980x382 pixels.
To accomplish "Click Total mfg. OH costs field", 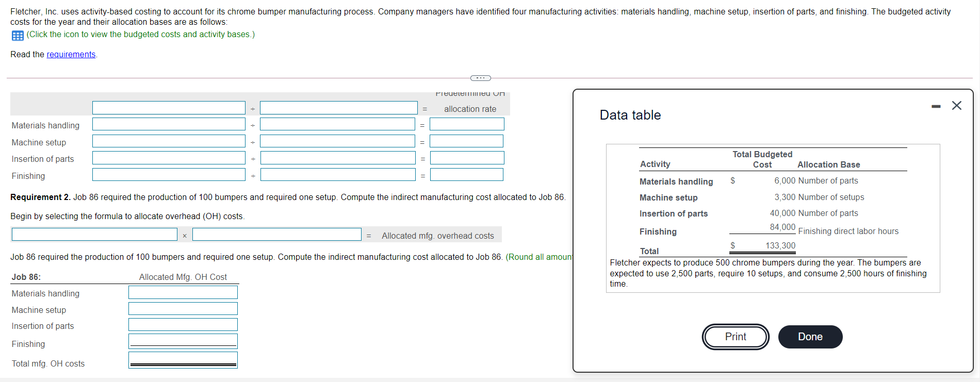I will 183,360.
